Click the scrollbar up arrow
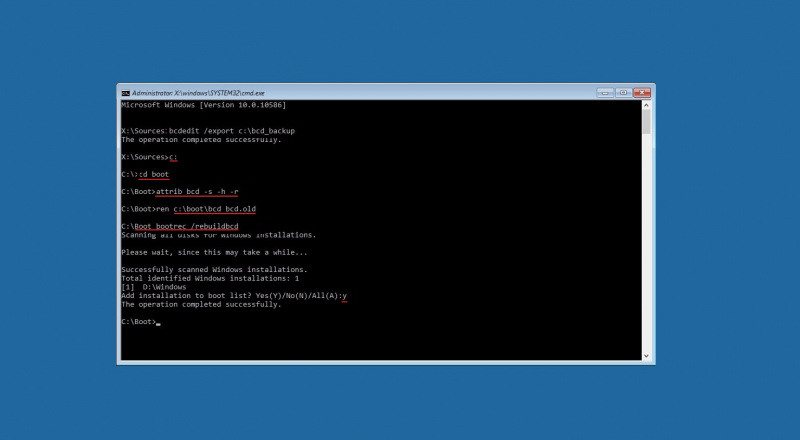The image size is (800, 440). pos(646,105)
